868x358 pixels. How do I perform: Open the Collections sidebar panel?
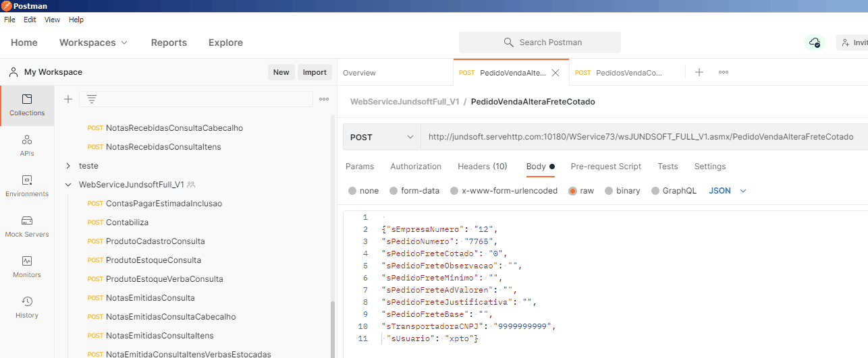(27, 105)
